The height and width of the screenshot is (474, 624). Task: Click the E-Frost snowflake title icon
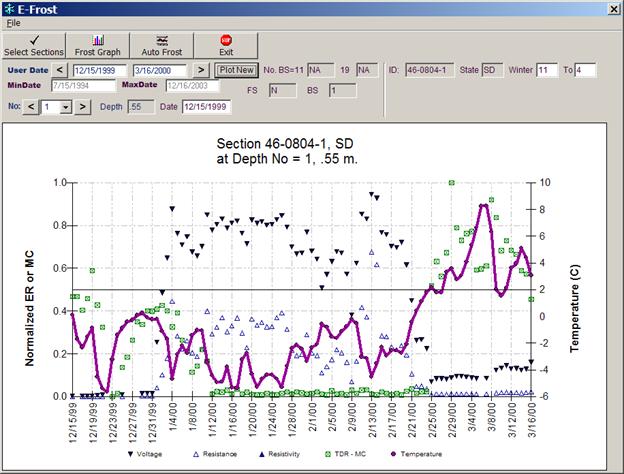(x=10, y=9)
